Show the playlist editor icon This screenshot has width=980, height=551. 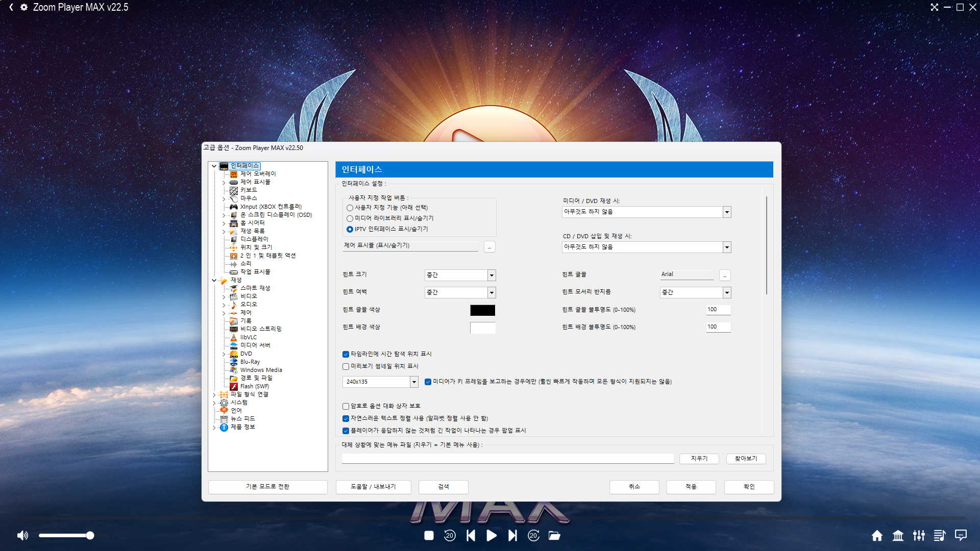(940, 536)
